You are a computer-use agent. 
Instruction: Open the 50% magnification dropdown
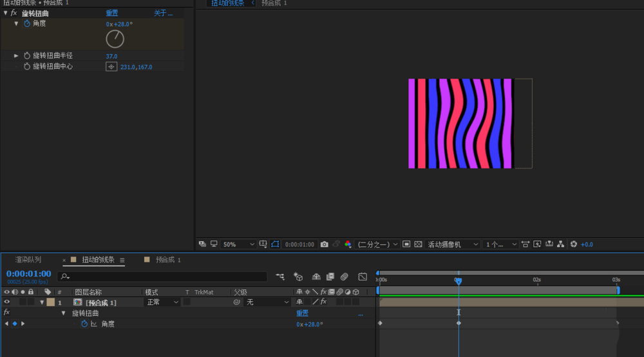[x=238, y=244]
